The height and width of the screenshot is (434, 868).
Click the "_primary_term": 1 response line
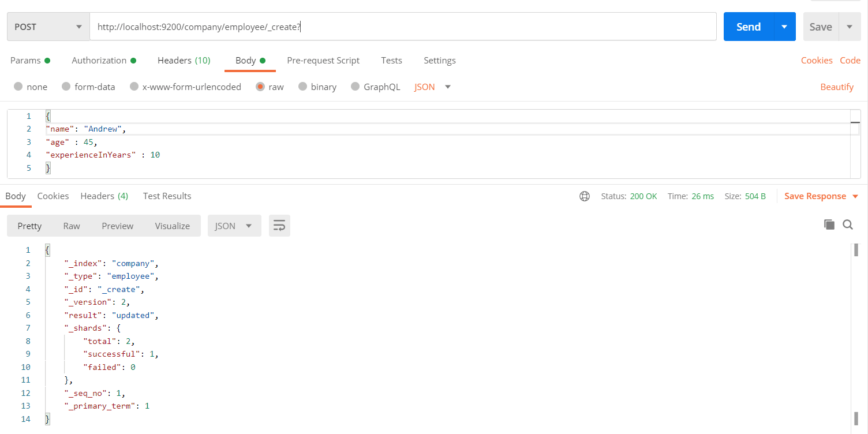point(107,406)
